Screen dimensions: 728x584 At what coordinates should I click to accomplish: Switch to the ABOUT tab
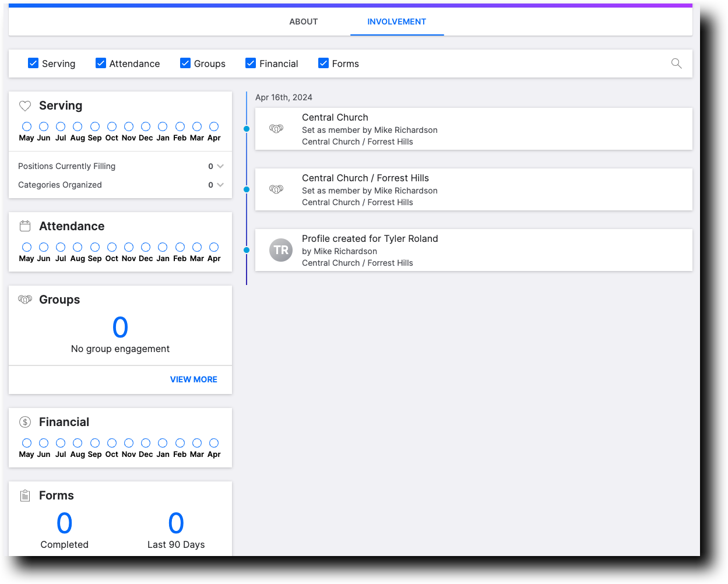pos(303,22)
